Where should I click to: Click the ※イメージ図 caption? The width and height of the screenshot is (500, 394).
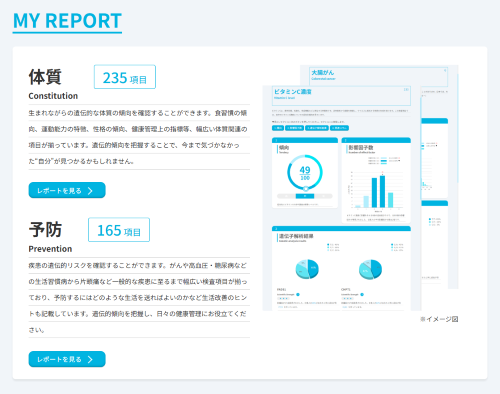click(x=439, y=319)
